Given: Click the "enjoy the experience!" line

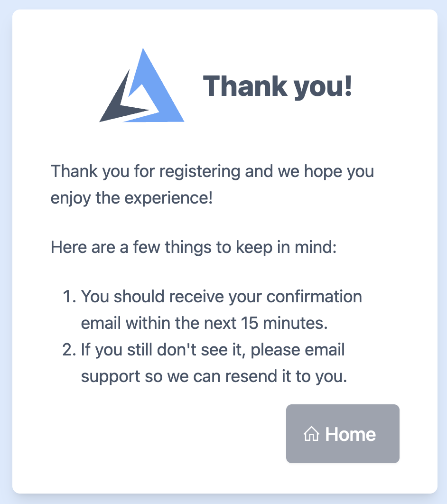Looking at the screenshot, I should (131, 197).
